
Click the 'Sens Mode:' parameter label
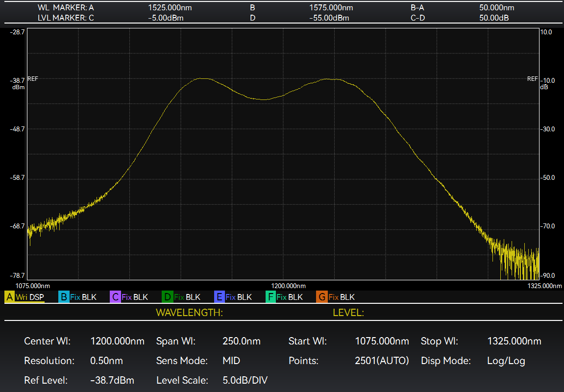click(182, 361)
